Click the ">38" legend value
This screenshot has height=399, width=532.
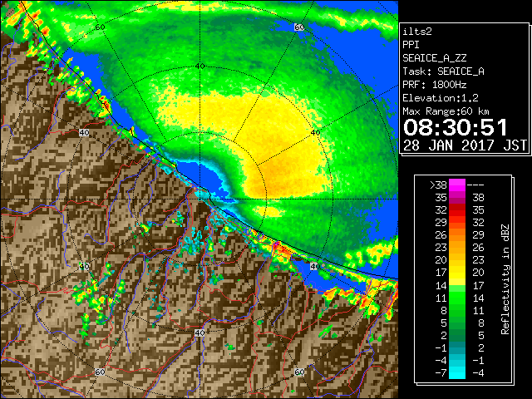point(439,185)
